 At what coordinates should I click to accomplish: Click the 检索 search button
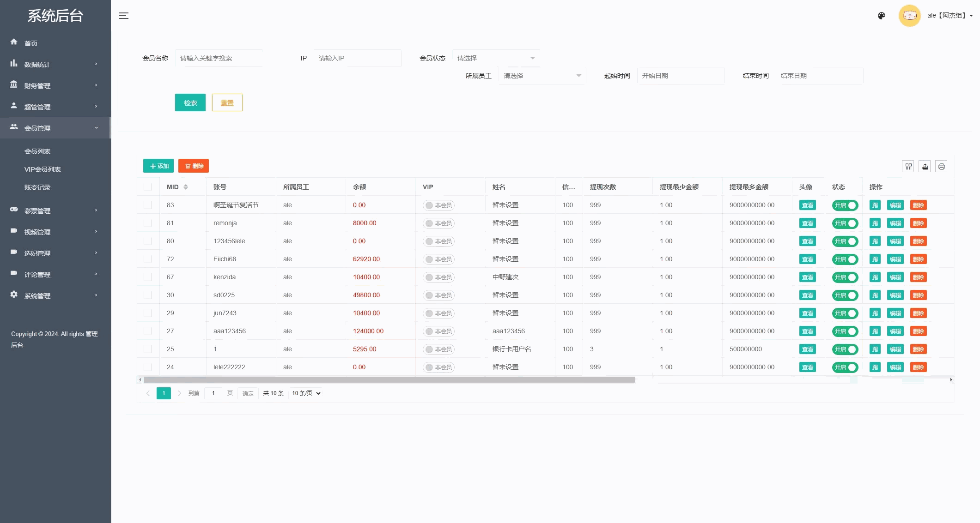[x=190, y=102]
